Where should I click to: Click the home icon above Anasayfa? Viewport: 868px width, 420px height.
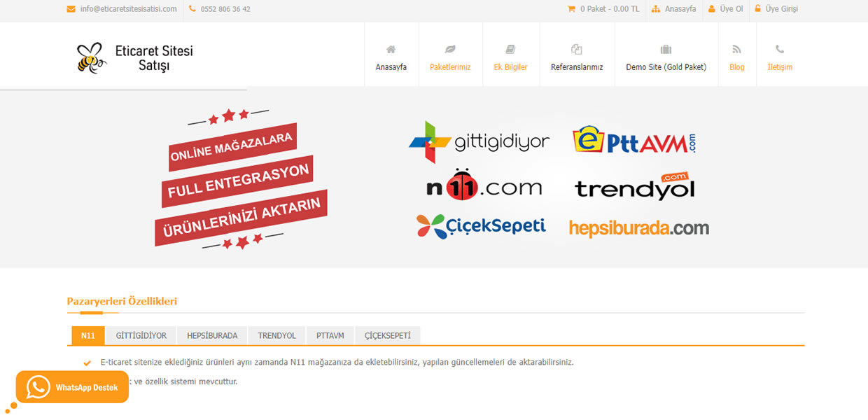[x=391, y=49]
